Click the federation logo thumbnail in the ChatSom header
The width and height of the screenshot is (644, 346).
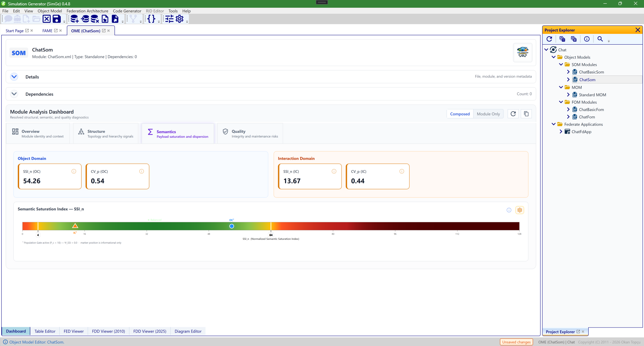(523, 53)
